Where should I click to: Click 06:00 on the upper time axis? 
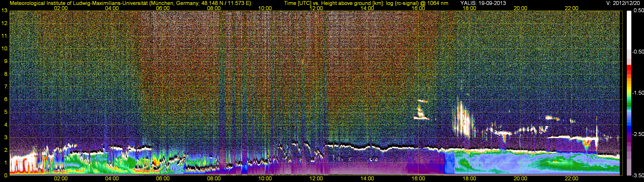click(x=163, y=8)
